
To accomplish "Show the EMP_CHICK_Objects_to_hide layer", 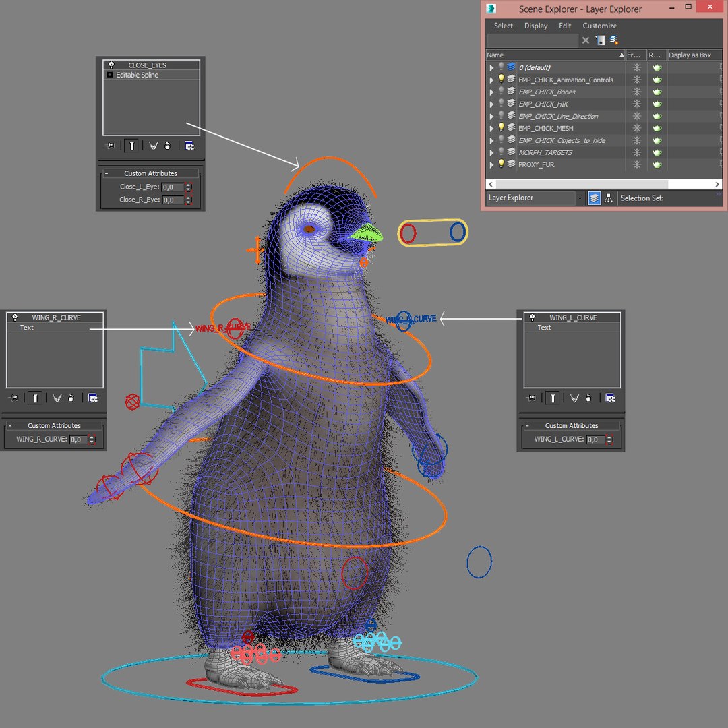I will (502, 140).
